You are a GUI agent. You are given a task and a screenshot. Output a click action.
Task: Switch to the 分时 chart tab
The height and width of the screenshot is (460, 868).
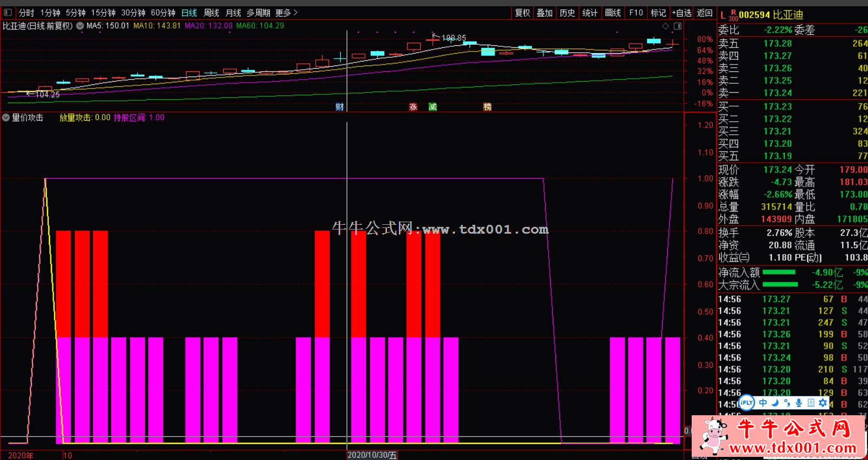pyautogui.click(x=27, y=12)
